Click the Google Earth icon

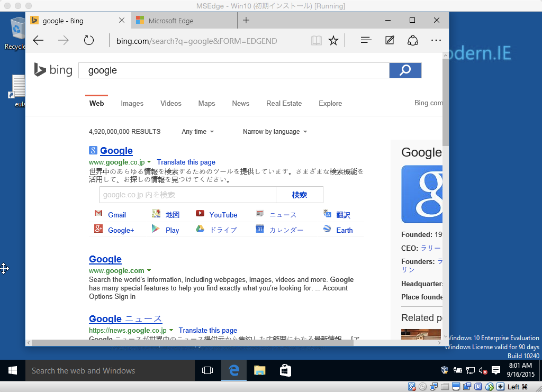pos(327,229)
